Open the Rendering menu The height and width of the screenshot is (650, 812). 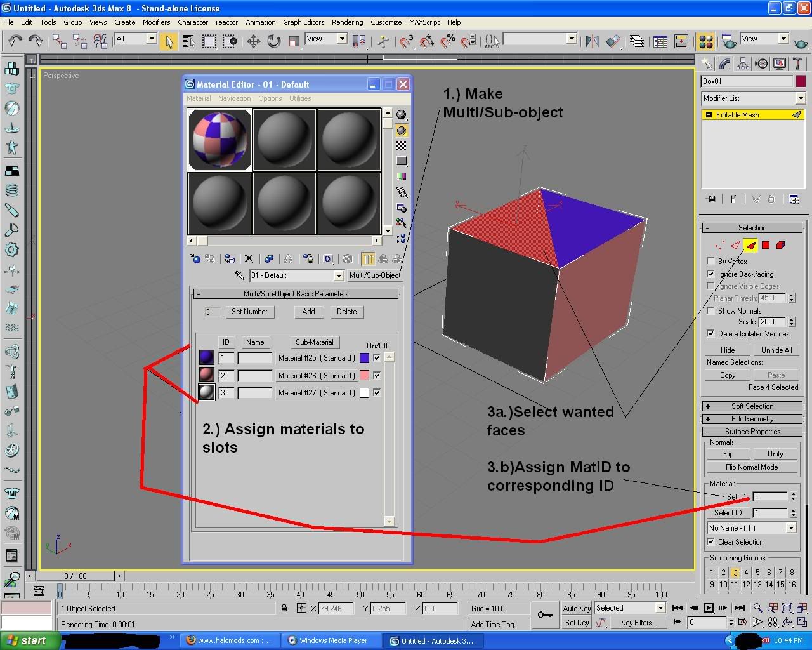click(x=348, y=22)
